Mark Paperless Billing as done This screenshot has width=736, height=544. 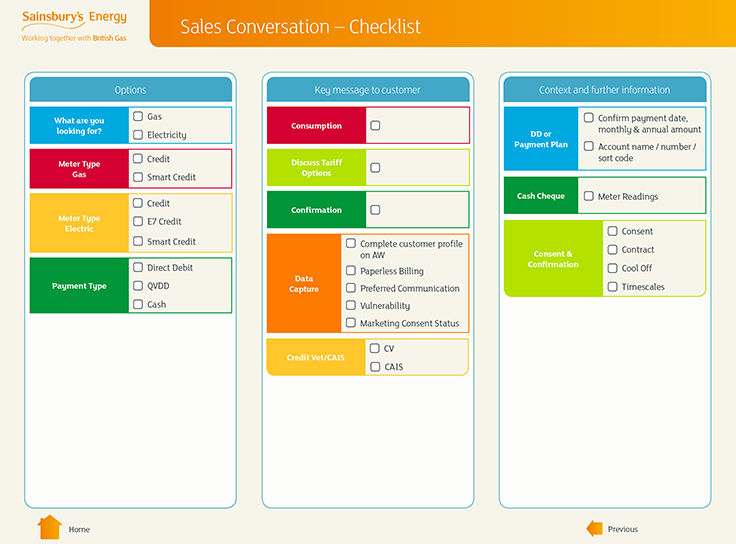click(x=351, y=270)
